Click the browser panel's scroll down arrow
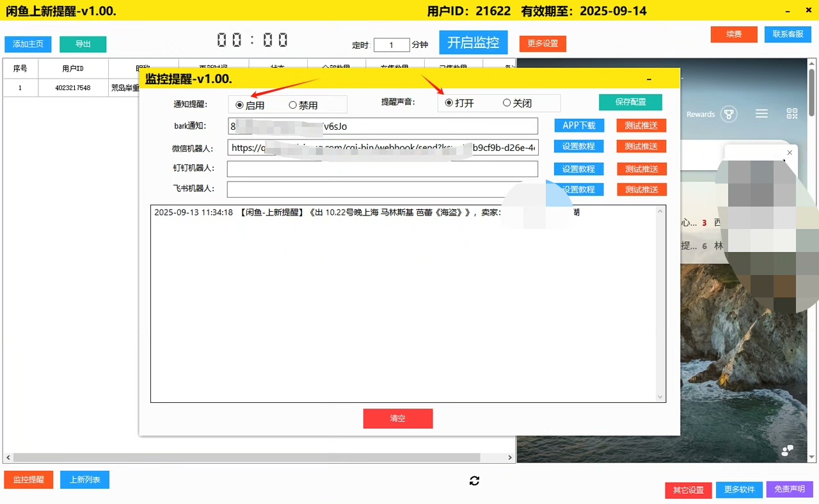 (812, 457)
